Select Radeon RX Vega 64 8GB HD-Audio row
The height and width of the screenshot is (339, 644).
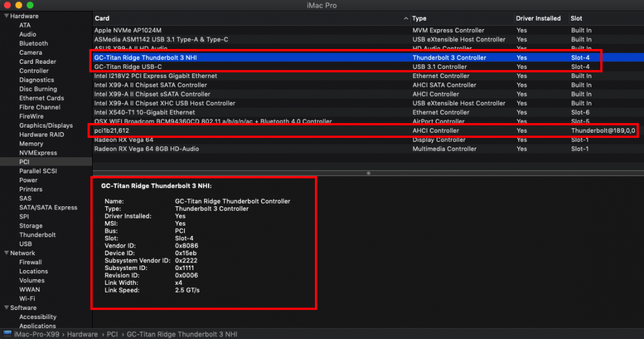pyautogui.click(x=368, y=149)
